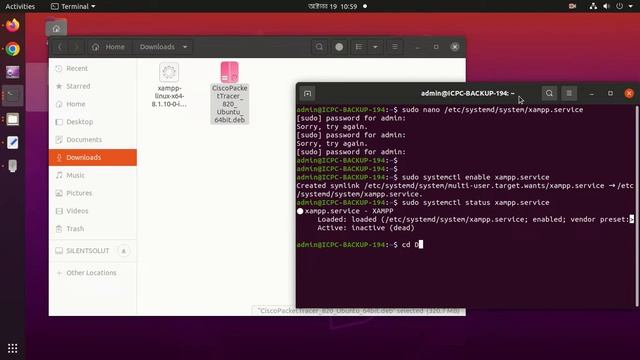Expand system menu arrow in top bar
Screen dimensions: 640x360
pos(631,6)
